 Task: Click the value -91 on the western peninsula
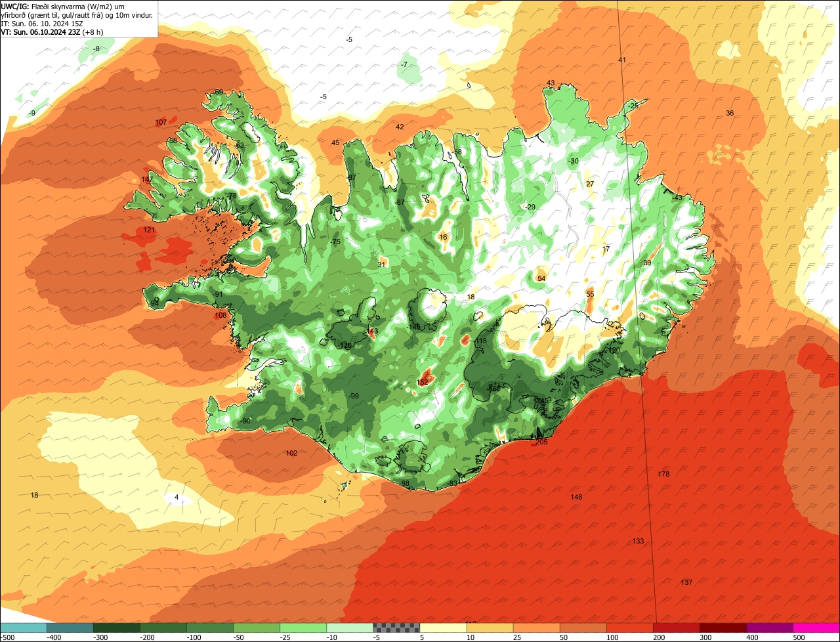point(218,294)
